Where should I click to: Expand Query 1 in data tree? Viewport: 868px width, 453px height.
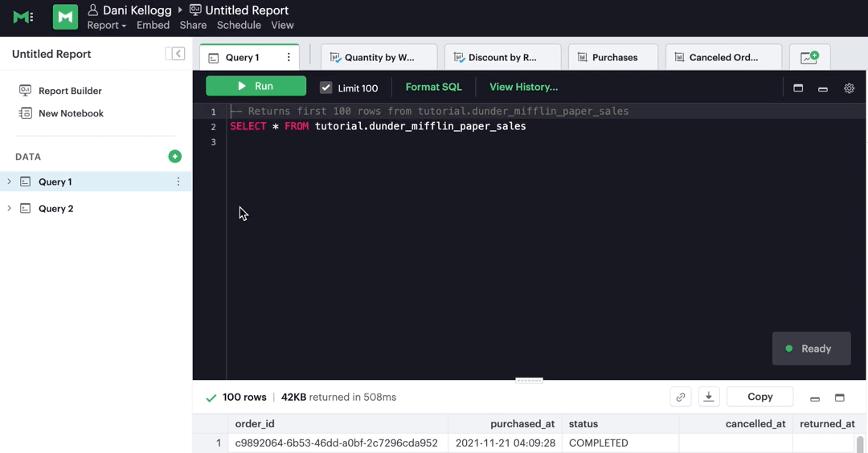pos(10,182)
